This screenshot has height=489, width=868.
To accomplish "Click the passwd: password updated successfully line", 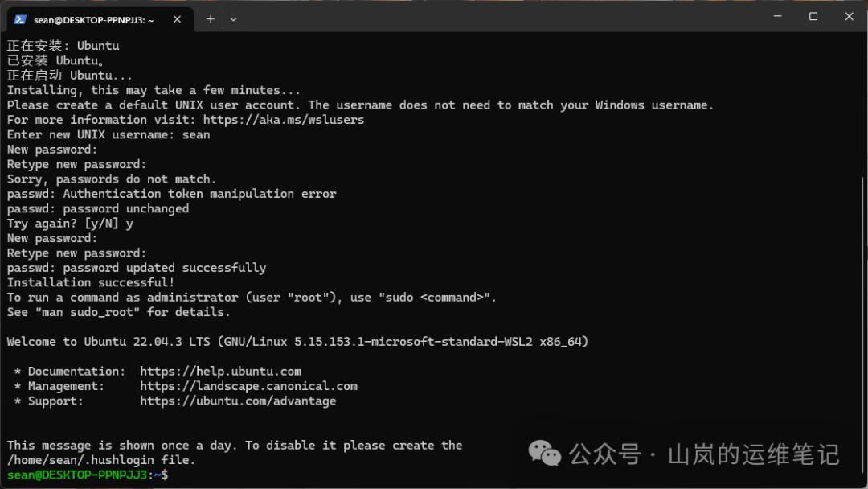I will (x=137, y=267).
